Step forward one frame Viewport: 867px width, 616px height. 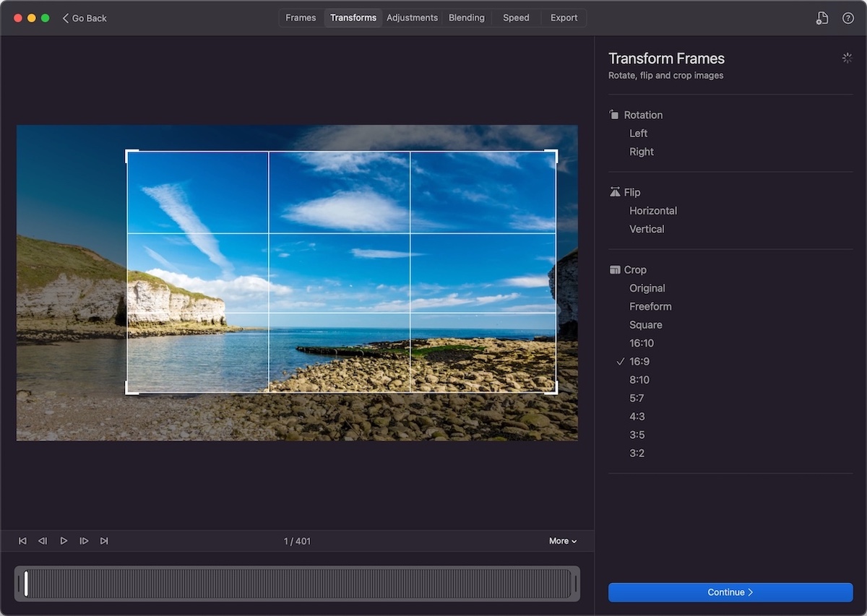point(84,541)
